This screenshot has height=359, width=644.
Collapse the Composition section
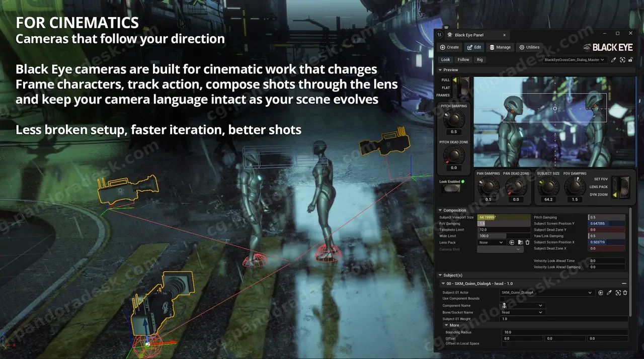[x=440, y=210]
